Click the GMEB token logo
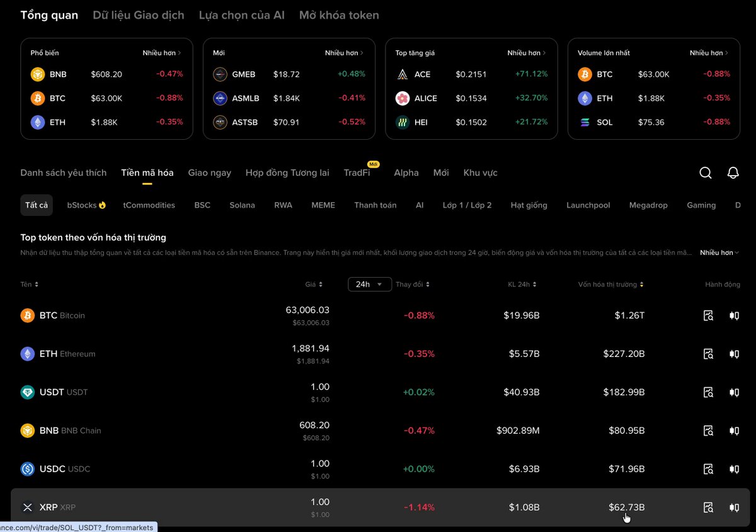 pos(220,74)
